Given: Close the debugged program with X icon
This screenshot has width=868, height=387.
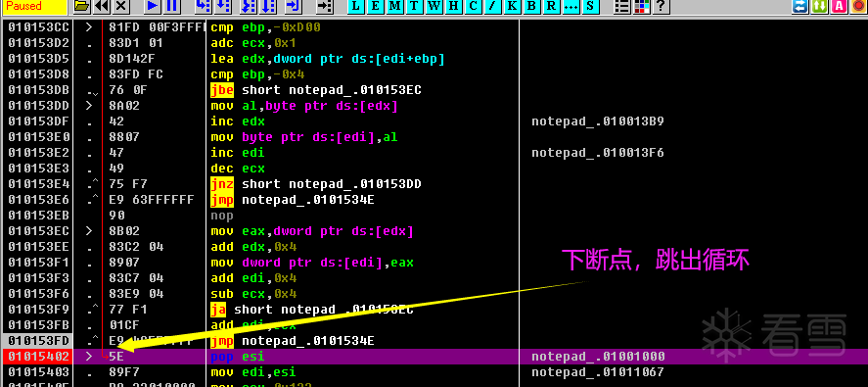Looking at the screenshot, I should 120,7.
